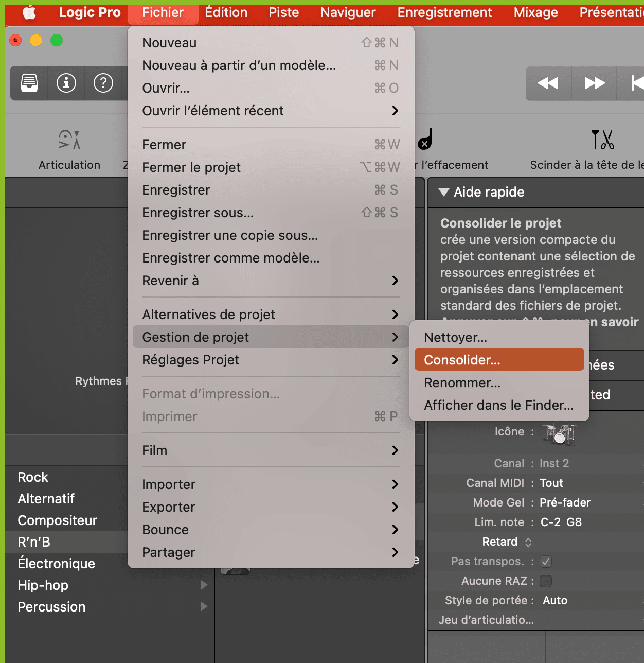Viewport: 644px width, 663px height.
Task: Expand Ouvrir l'élément récent submenu
Action: point(271,111)
